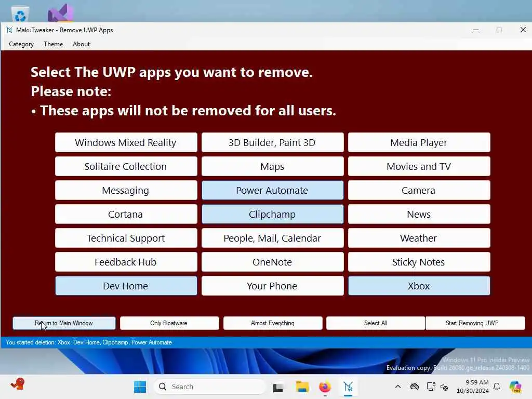Toggle Media Player for removal
This screenshot has width=532, height=399.
click(419, 142)
